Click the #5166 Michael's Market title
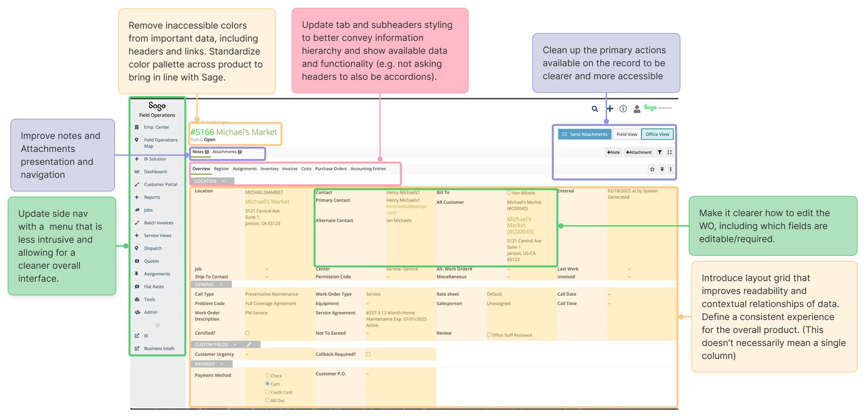This screenshot has height=418, width=868. click(234, 132)
